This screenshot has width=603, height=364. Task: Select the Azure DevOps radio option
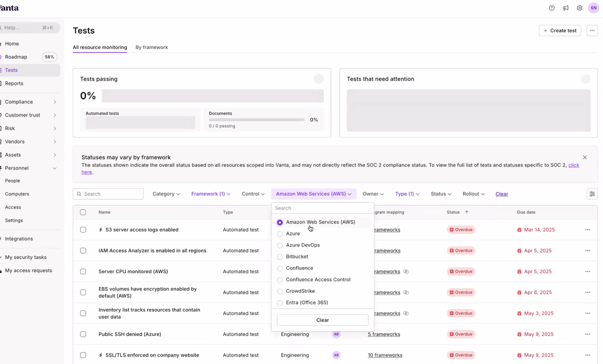pos(280,245)
